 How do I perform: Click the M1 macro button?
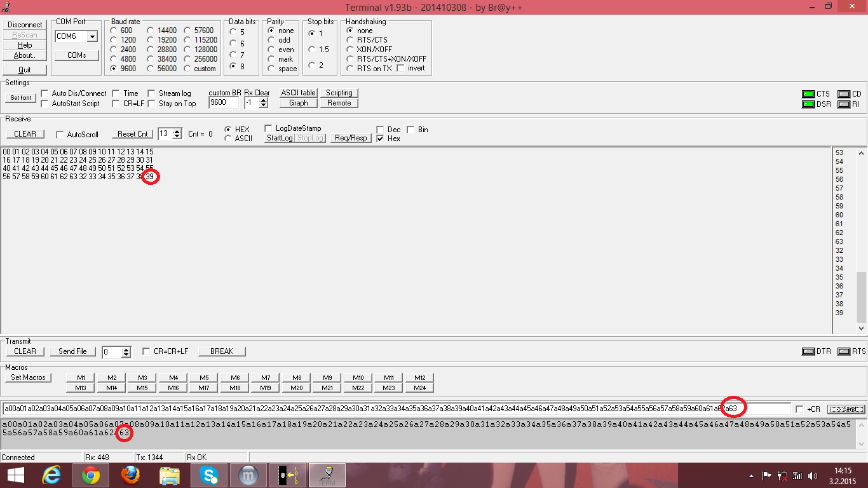(81, 377)
